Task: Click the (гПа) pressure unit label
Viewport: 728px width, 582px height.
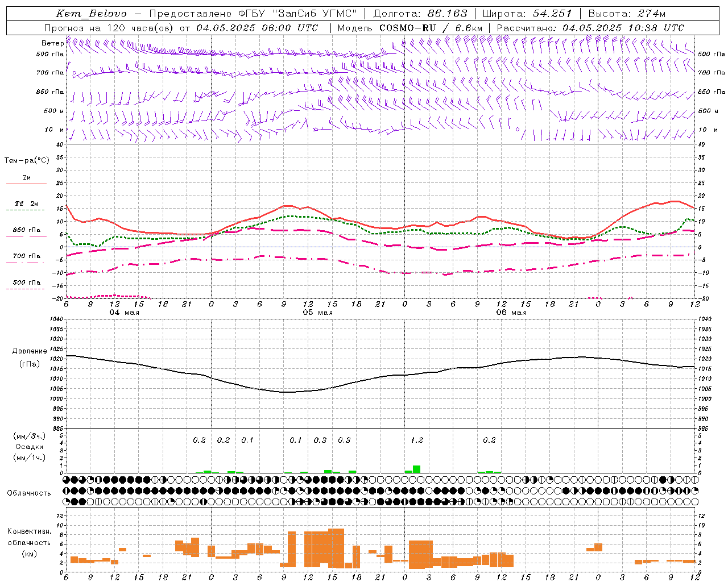Action: point(30,364)
